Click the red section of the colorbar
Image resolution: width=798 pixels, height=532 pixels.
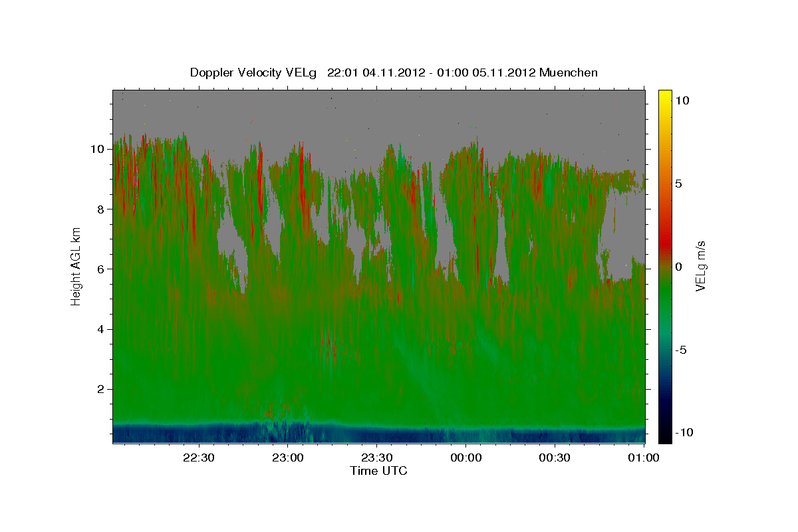coord(664,243)
